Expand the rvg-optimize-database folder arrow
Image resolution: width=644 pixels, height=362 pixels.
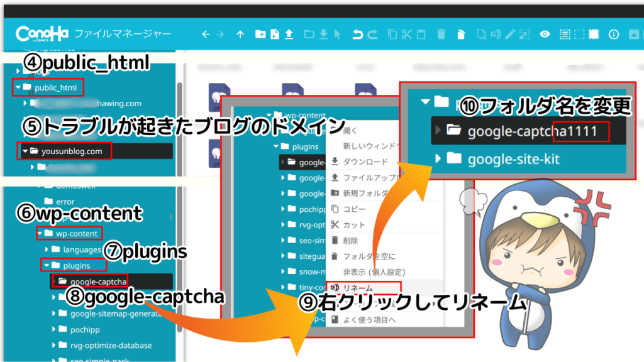tap(54, 346)
